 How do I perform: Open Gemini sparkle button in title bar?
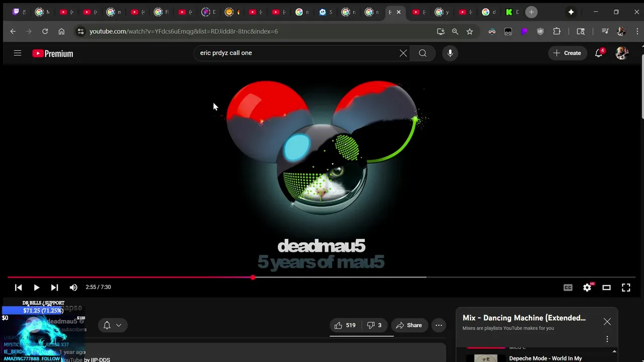coord(571,12)
